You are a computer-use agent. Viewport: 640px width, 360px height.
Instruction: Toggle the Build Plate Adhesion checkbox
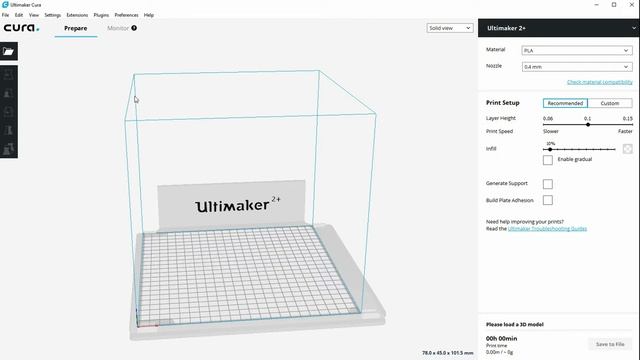pos(548,200)
